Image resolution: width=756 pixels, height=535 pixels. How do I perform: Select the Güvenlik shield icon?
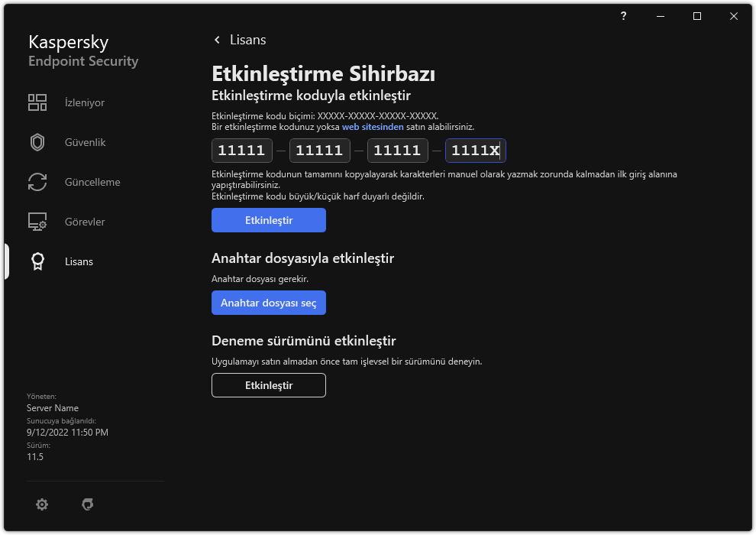click(37, 141)
